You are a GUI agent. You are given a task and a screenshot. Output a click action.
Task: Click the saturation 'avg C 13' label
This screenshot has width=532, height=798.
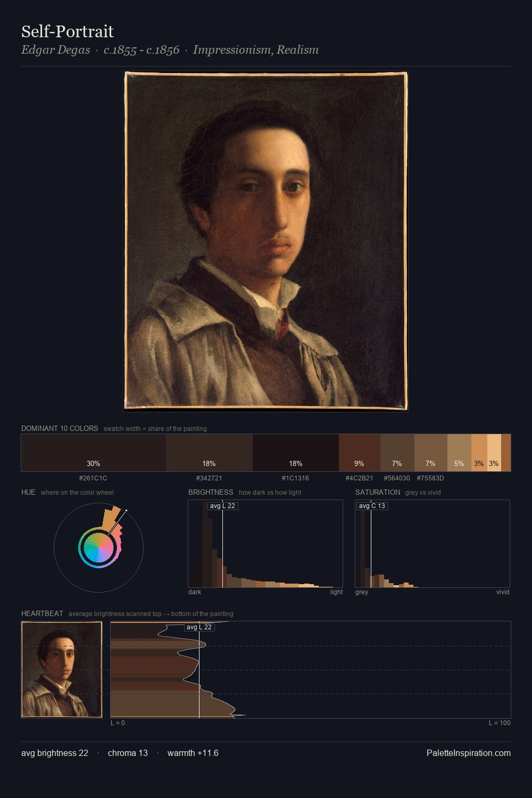pos(371,506)
